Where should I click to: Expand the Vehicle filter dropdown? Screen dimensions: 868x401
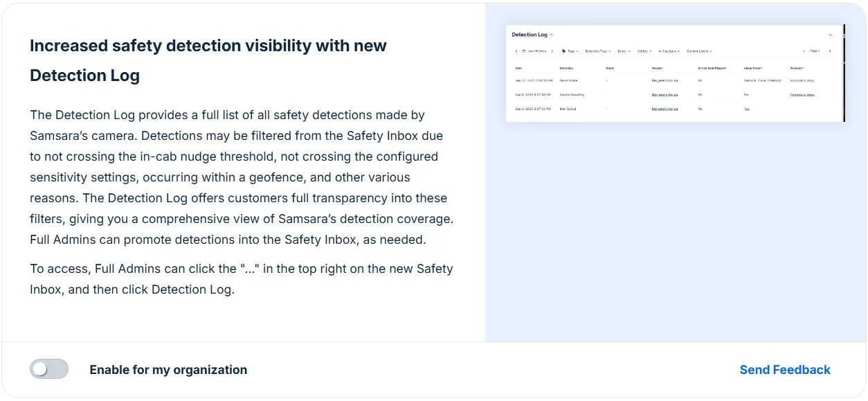644,51
